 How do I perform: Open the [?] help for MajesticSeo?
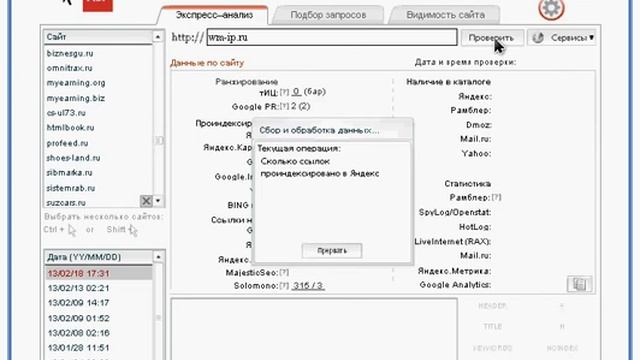coord(284,272)
